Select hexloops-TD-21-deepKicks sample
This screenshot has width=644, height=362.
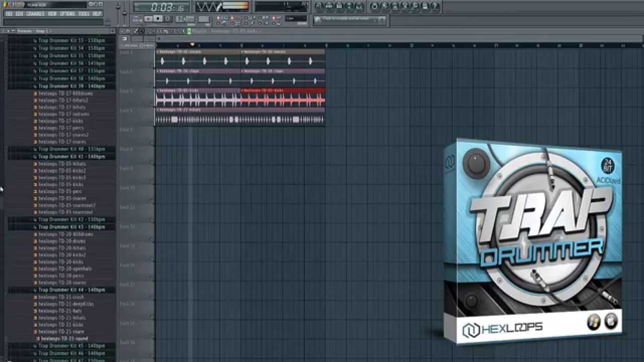(x=65, y=304)
